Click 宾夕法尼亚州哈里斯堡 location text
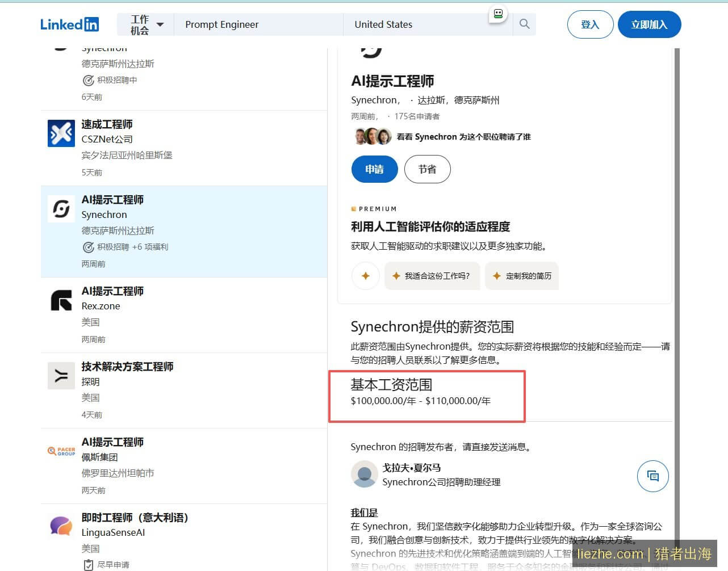This screenshot has width=728, height=571. (x=127, y=155)
